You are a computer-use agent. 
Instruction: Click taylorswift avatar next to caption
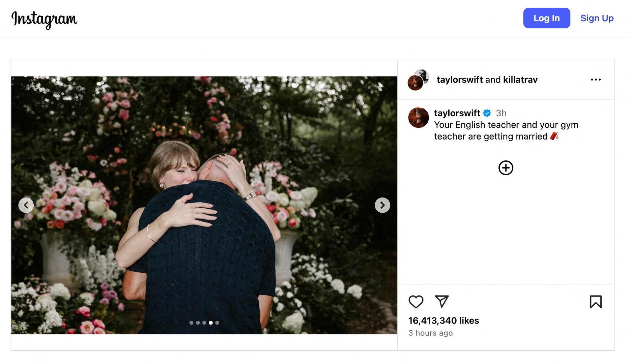(x=418, y=118)
